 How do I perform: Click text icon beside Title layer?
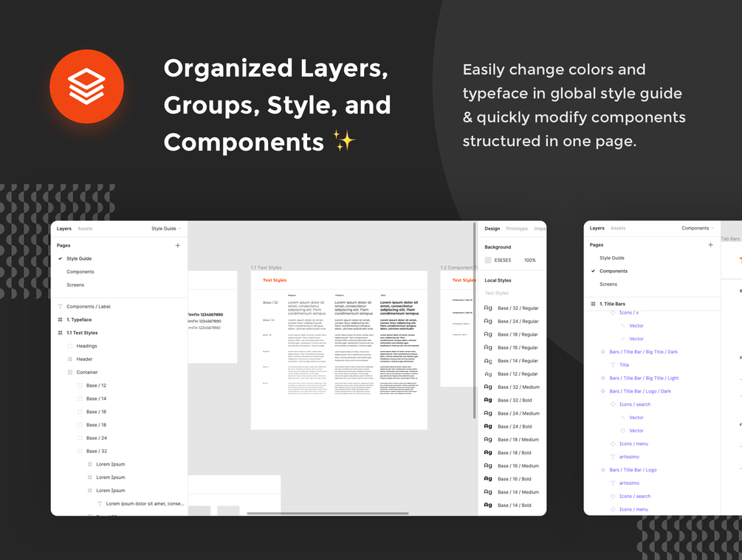click(x=613, y=365)
